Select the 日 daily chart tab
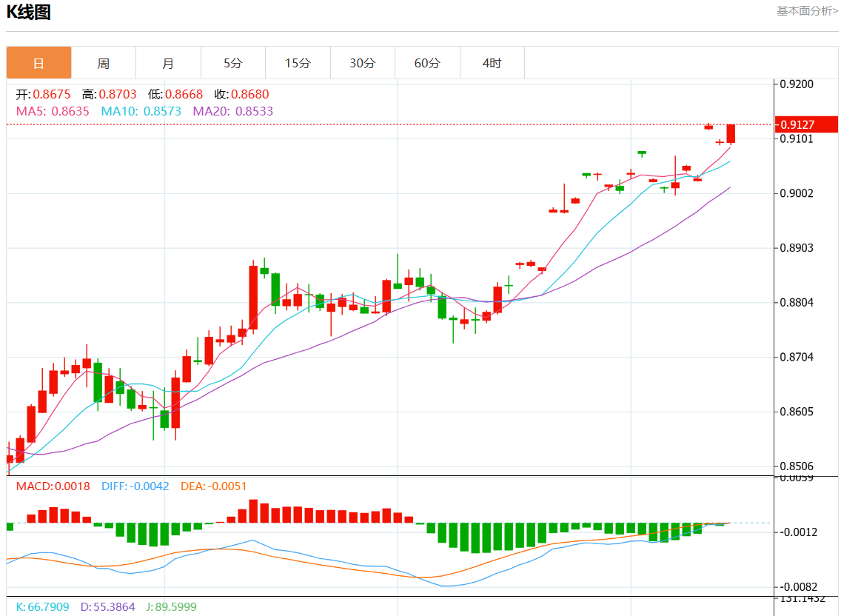This screenshot has width=841, height=616. point(38,63)
